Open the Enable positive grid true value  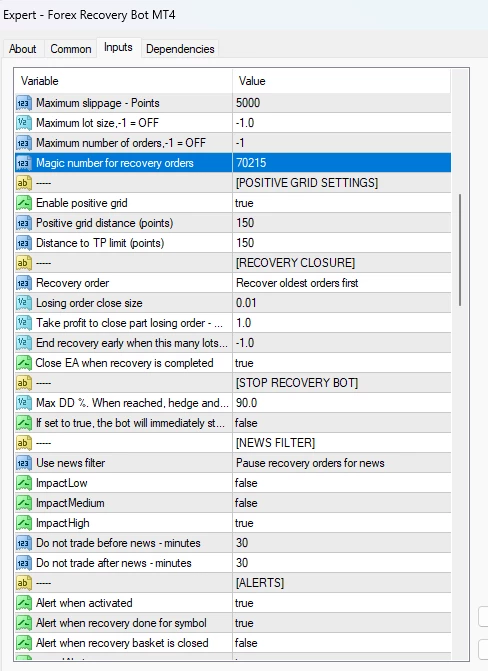click(x=342, y=203)
